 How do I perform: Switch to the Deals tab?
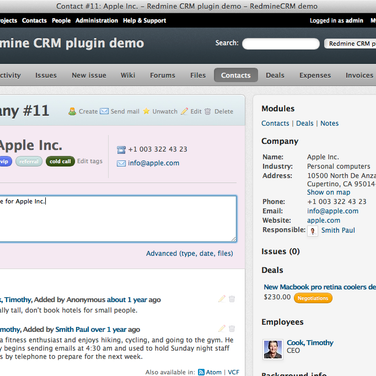(x=275, y=75)
